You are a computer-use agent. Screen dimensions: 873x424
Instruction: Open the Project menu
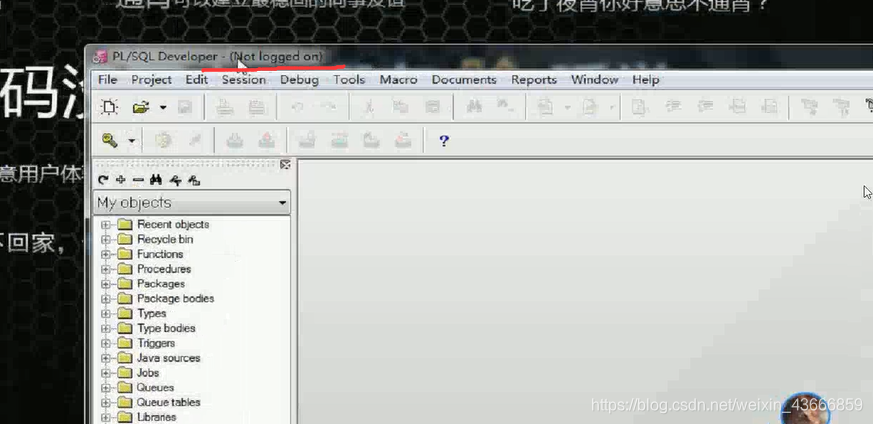(151, 80)
